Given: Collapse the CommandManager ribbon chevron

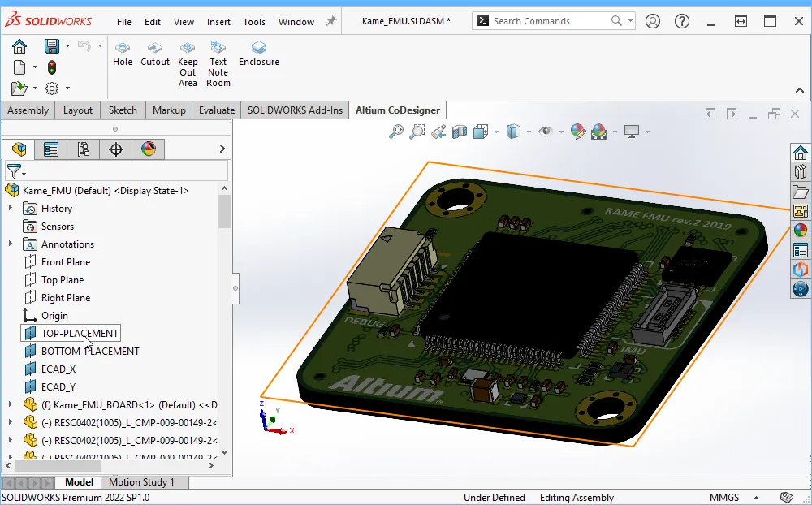Looking at the screenshot, I should point(800,90).
